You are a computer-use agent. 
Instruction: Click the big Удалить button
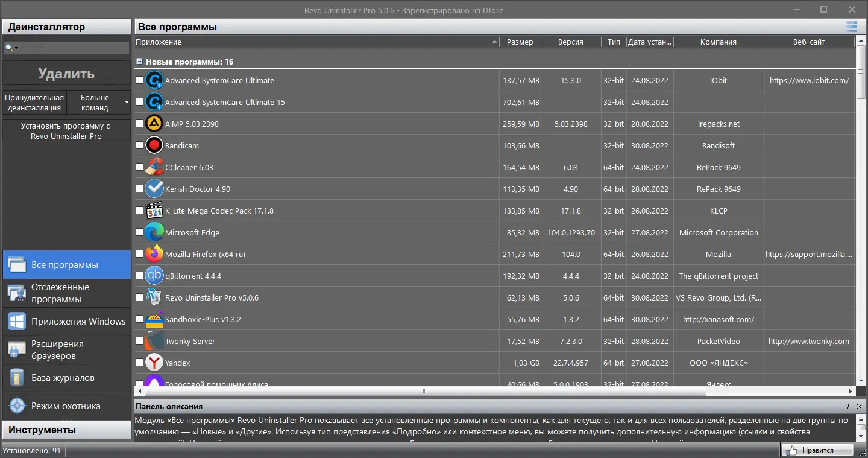click(x=66, y=74)
